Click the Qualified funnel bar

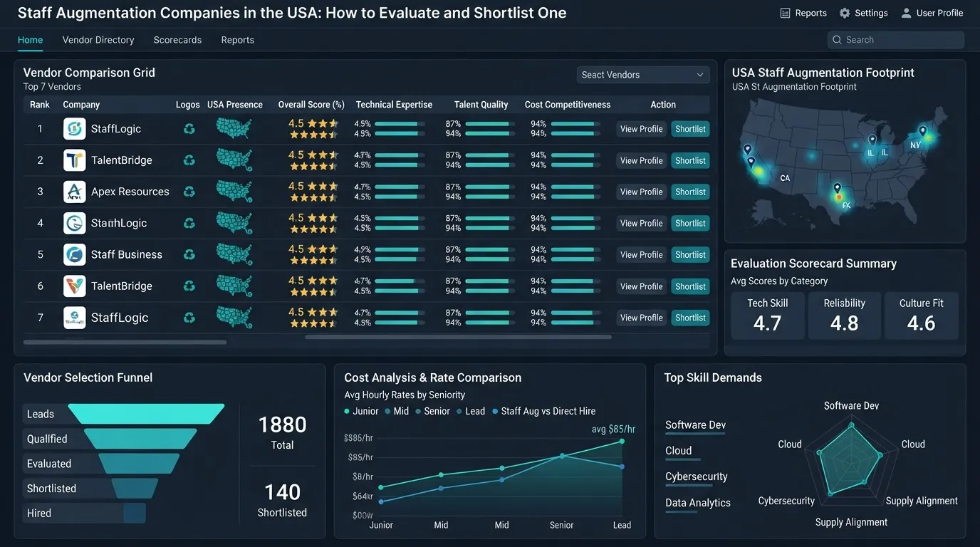point(142,439)
